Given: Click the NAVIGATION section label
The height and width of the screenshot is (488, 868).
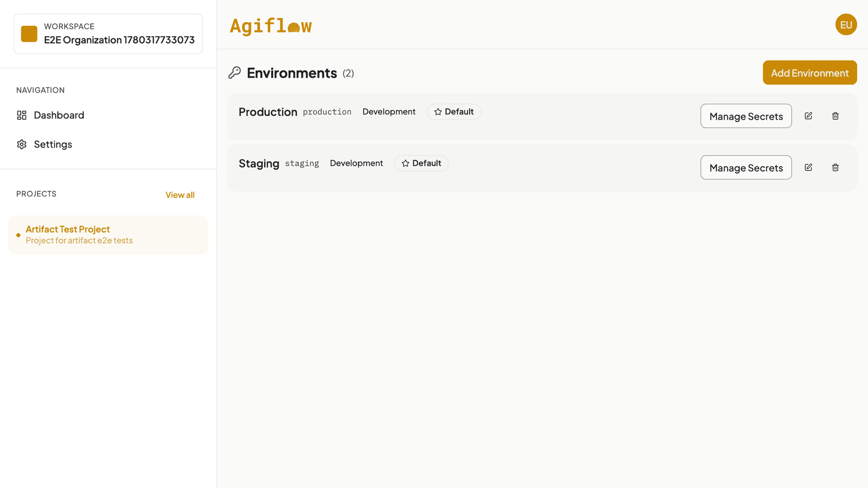Looking at the screenshot, I should point(40,90).
